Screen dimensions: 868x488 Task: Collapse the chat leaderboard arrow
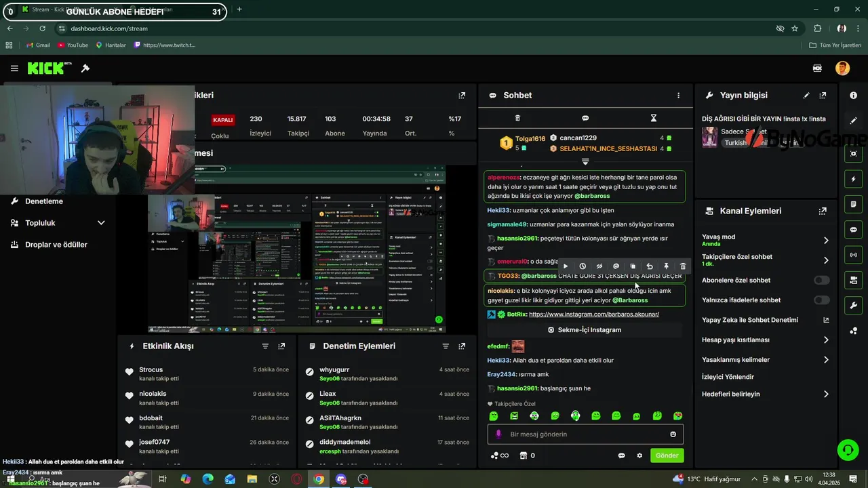585,161
